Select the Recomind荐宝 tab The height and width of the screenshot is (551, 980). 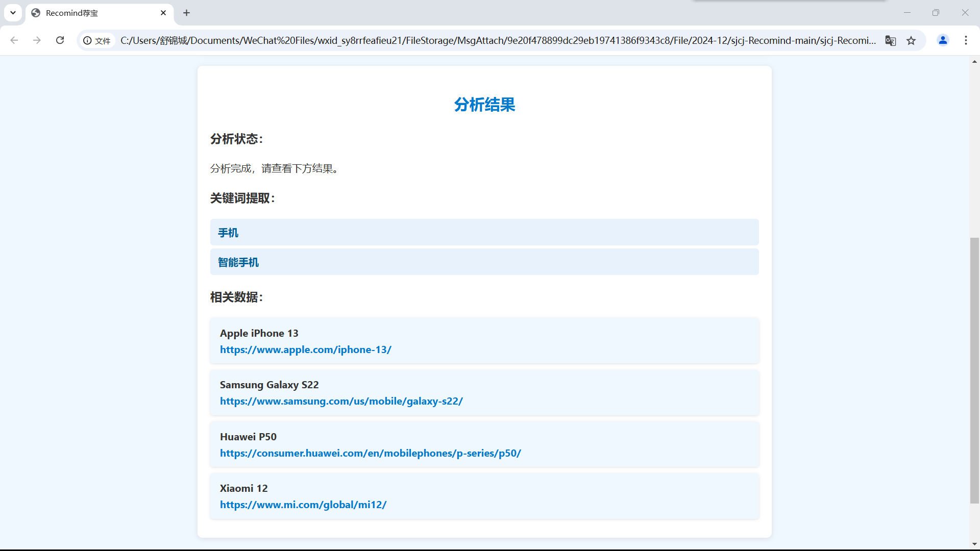(92, 13)
